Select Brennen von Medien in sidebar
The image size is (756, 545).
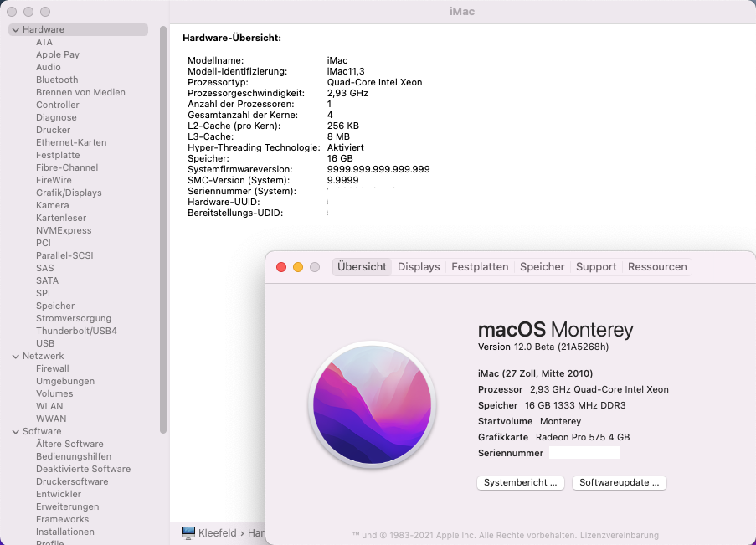coord(80,92)
